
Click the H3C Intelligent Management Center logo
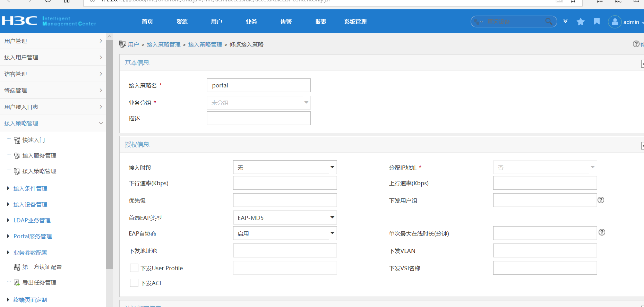point(49,21)
